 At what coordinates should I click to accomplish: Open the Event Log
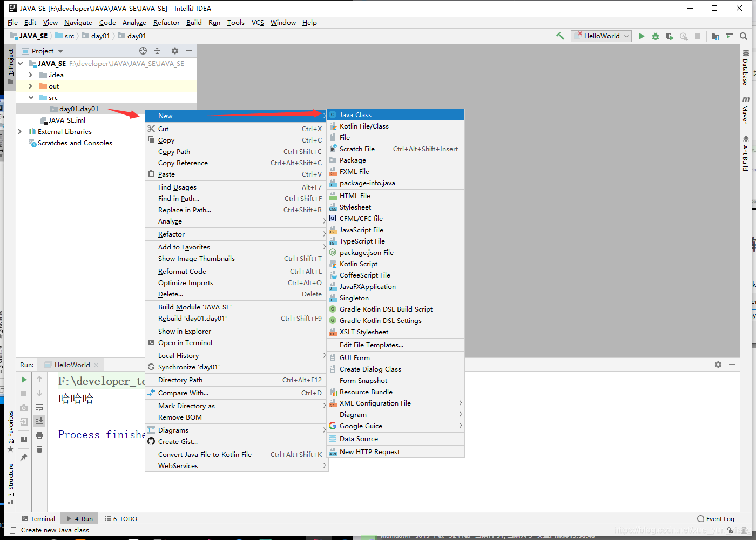tap(716, 519)
